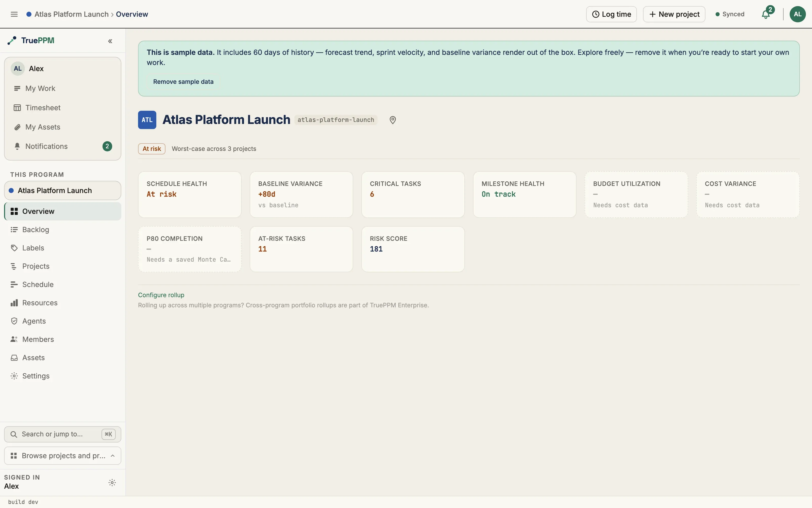Open Milestone Health card

[x=525, y=195]
